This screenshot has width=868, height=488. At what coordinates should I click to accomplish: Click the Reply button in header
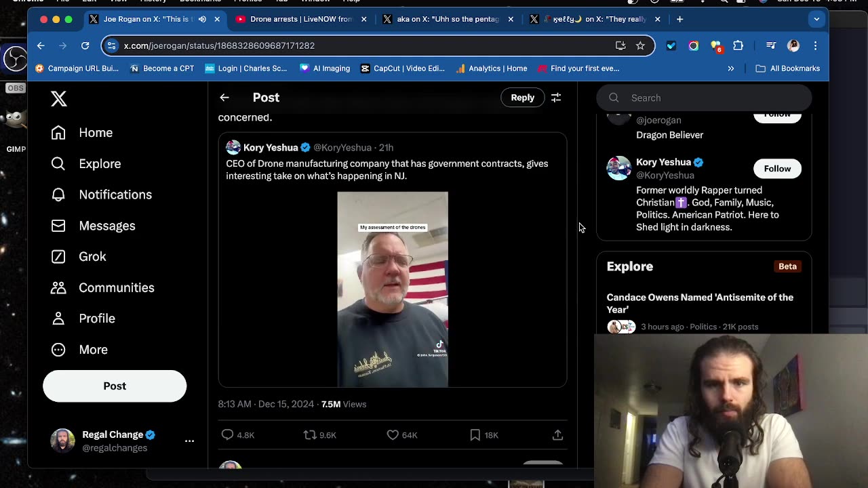pos(522,98)
